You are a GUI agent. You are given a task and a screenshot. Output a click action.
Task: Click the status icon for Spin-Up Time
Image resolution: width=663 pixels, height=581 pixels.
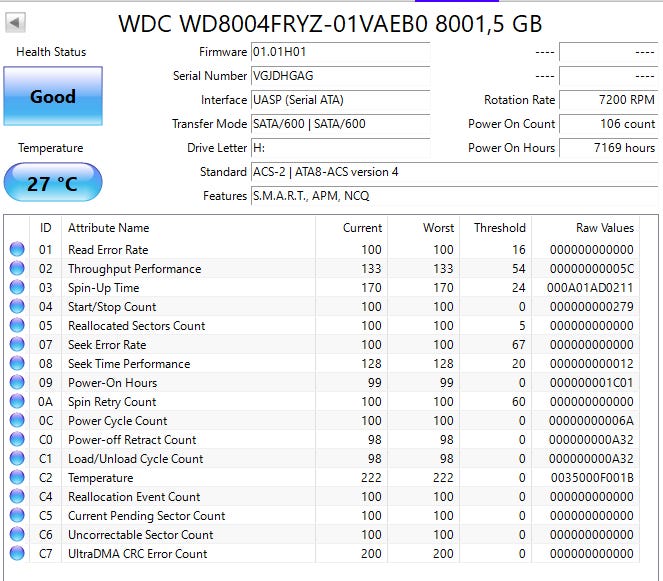[17, 287]
